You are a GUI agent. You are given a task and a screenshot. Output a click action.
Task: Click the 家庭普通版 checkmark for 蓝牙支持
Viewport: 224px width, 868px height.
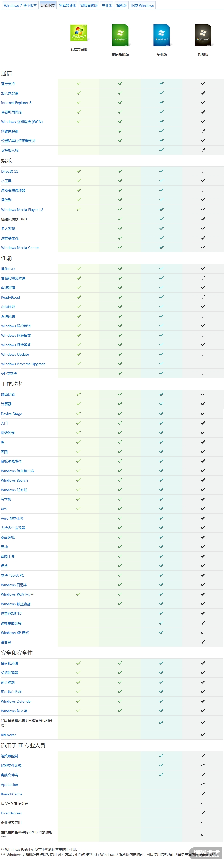point(79,83)
